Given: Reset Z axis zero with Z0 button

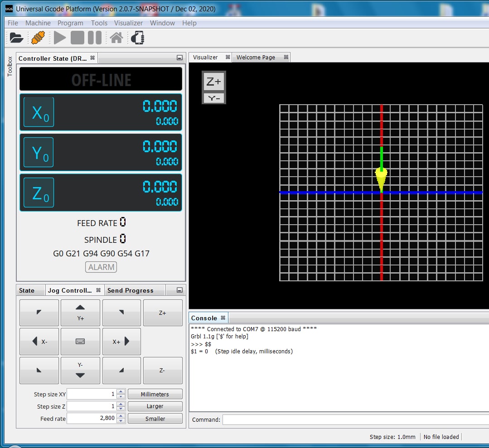Looking at the screenshot, I should pyautogui.click(x=39, y=193).
